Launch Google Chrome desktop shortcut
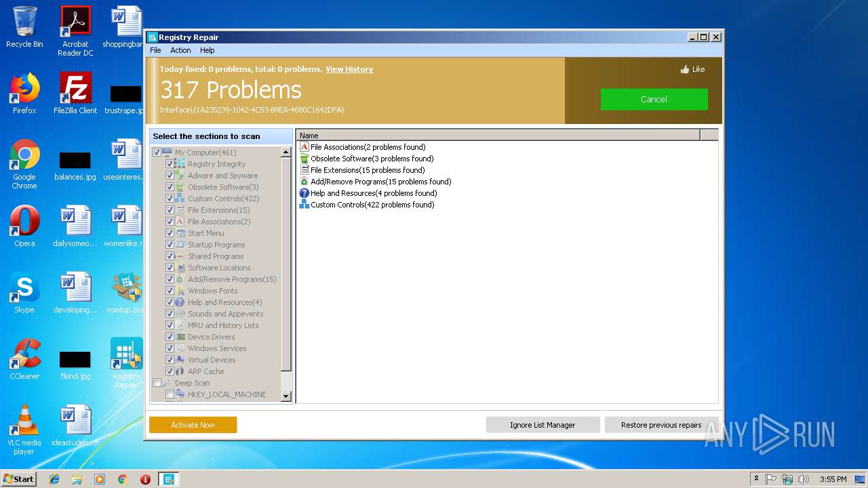868x488 pixels. (24, 164)
